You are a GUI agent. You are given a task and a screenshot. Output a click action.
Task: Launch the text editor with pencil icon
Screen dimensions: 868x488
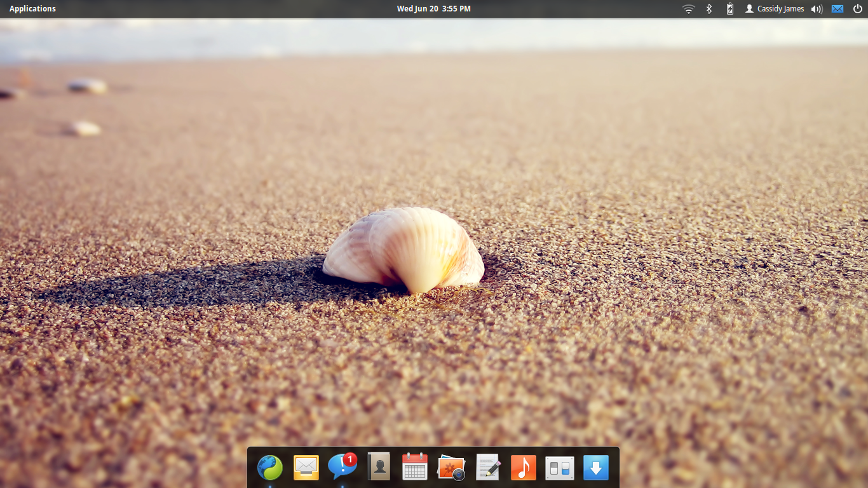[487, 468]
